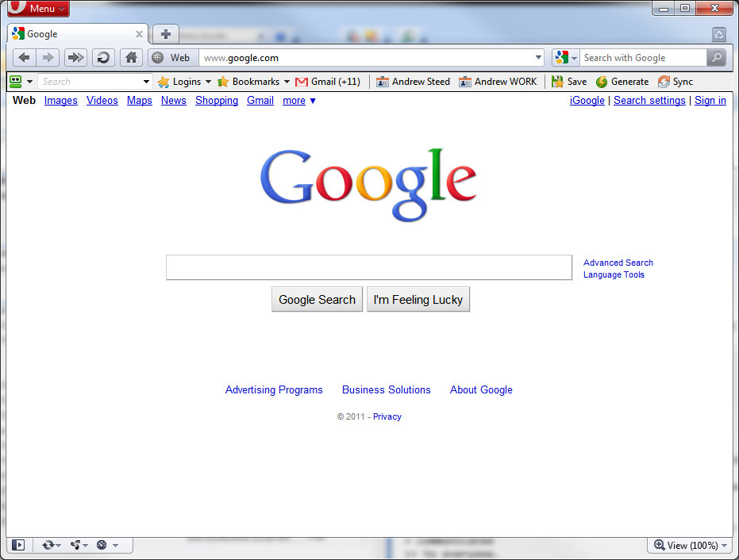739x560 pixels.
Task: Expand the RoboForm icon dropdown arrow
Action: coord(29,82)
